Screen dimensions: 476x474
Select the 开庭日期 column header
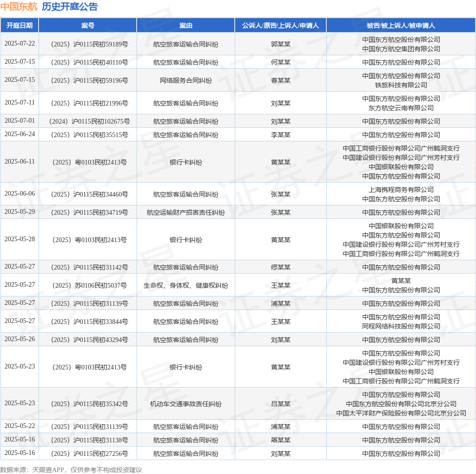[x=20, y=26]
